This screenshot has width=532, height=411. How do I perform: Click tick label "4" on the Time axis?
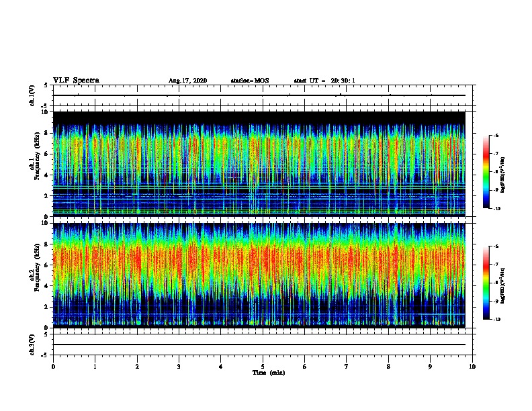[x=221, y=367]
